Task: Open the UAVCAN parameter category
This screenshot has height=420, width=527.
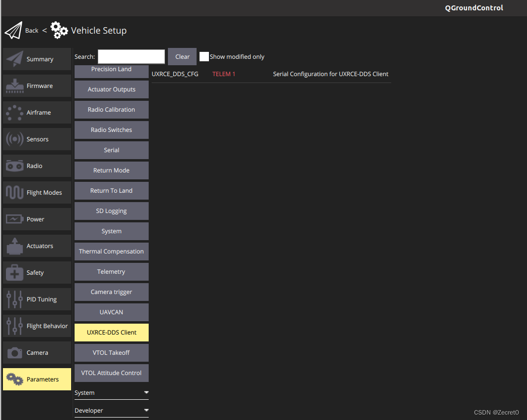Action: tap(111, 312)
